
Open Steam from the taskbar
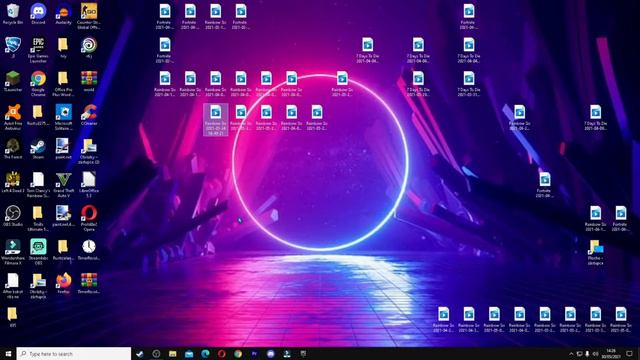[140, 353]
